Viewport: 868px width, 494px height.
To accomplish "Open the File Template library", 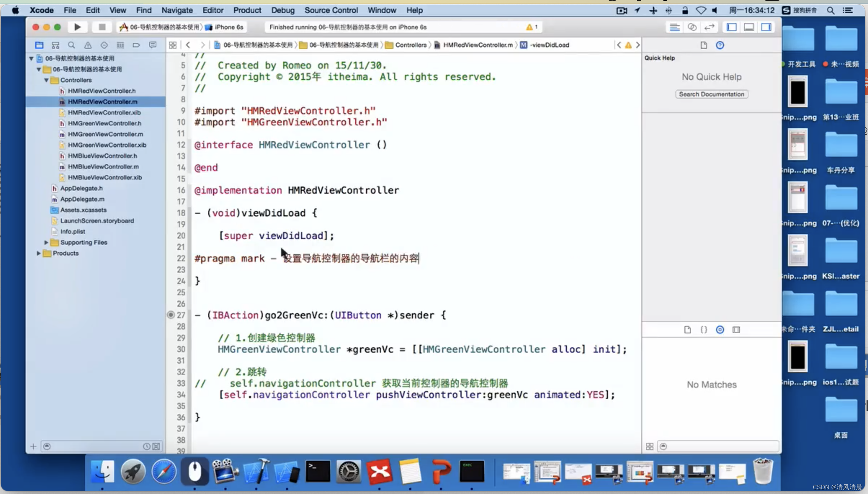I will click(688, 329).
